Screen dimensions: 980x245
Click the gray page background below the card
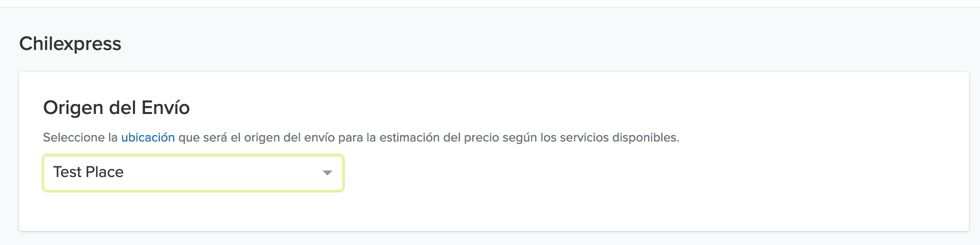(490, 238)
